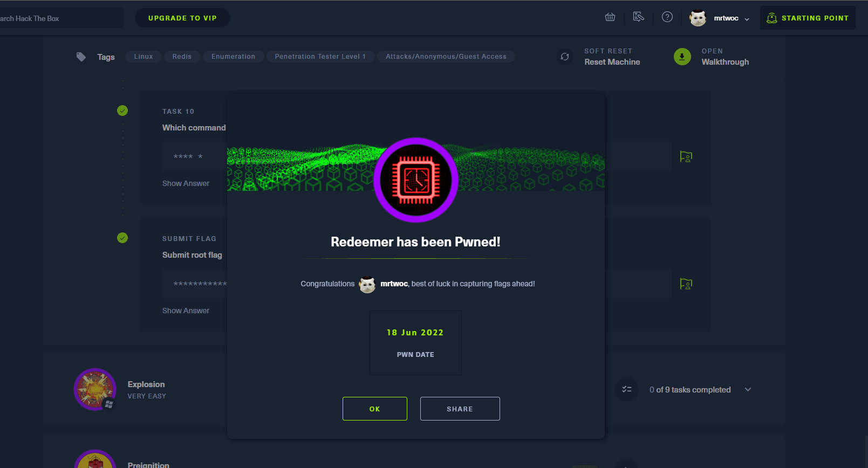Click the Explosion tasks checklist icon
Screen dimensions: 868x468
(x=627, y=389)
